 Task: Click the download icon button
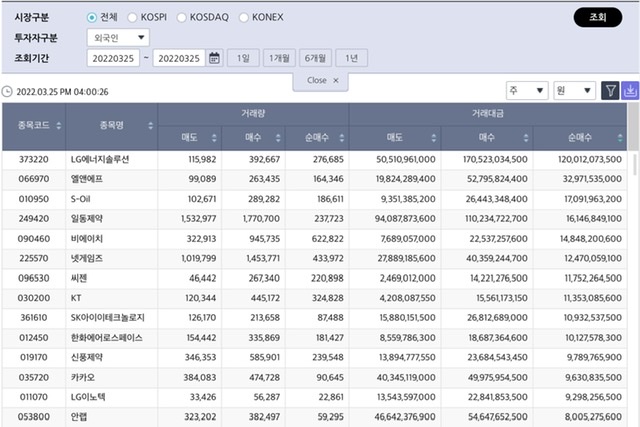630,91
